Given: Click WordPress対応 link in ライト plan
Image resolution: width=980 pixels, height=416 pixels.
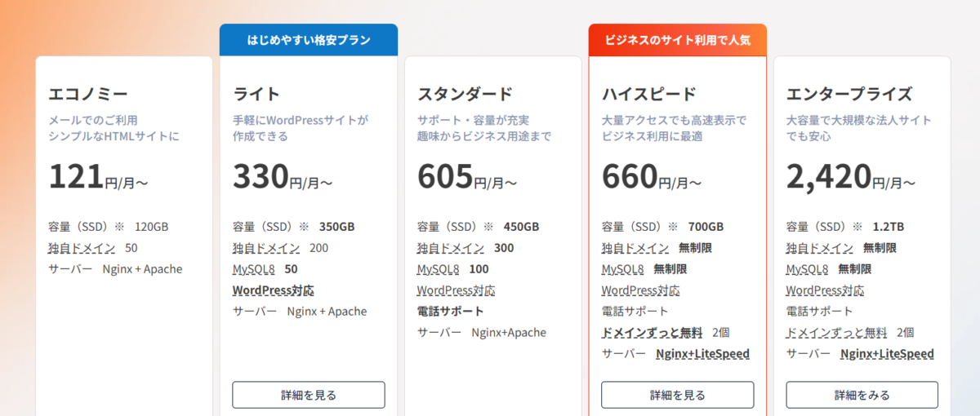Looking at the screenshot, I should pyautogui.click(x=274, y=290).
